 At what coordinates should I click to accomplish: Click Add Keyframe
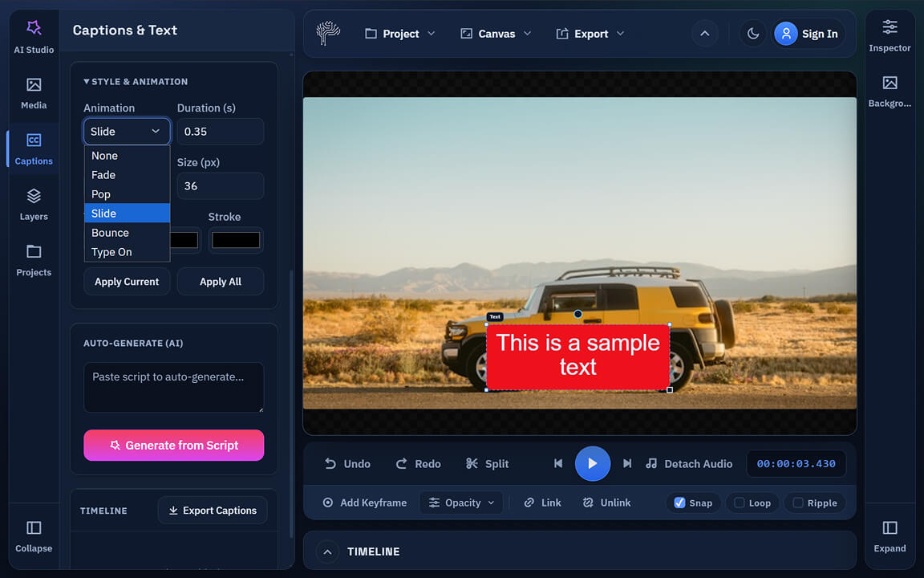tap(363, 503)
